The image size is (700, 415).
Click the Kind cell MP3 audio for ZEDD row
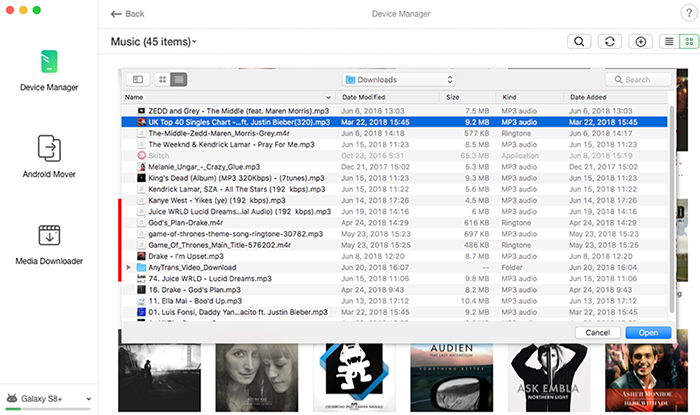point(519,111)
